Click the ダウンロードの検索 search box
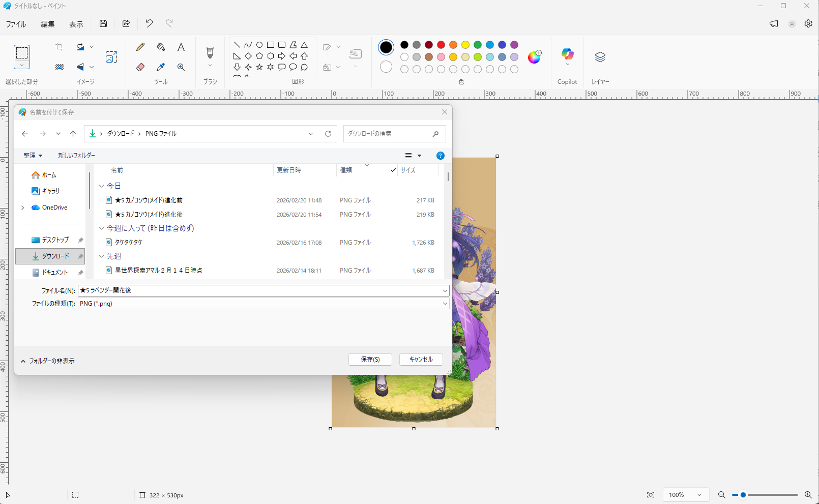Image resolution: width=819 pixels, height=504 pixels. (x=395, y=134)
